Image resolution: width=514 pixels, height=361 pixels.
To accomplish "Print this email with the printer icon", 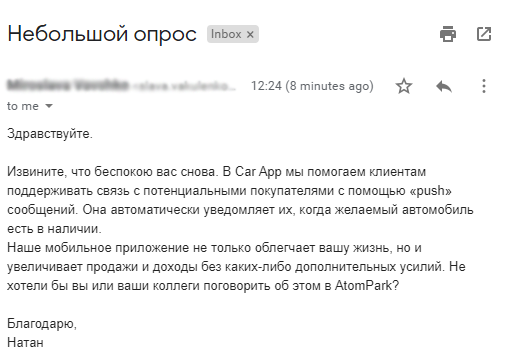I will (448, 34).
